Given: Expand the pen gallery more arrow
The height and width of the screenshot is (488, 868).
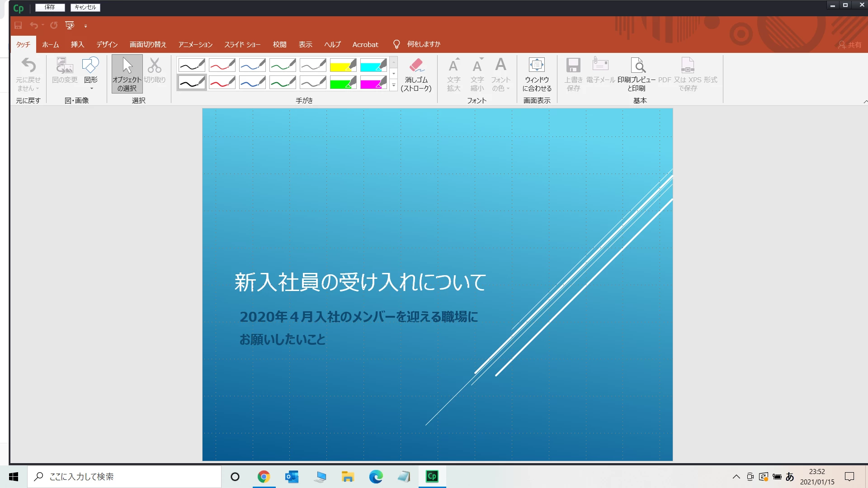Looking at the screenshot, I should pos(394,85).
